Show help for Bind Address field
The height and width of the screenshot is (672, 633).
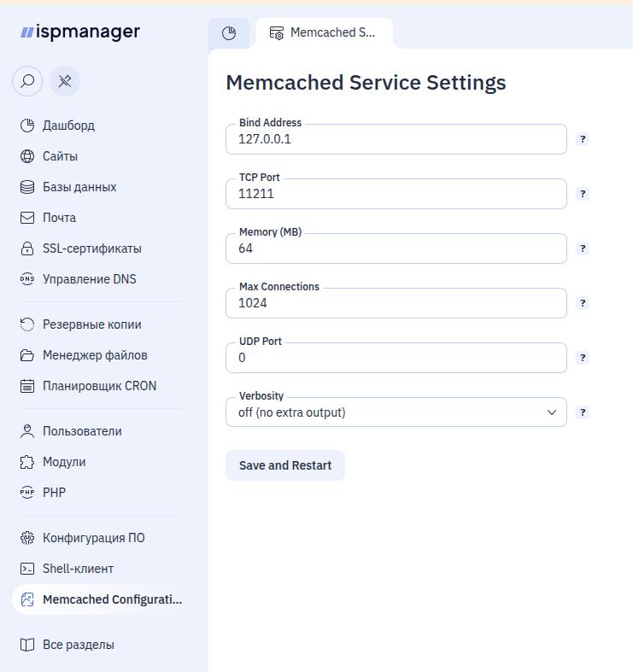pos(583,139)
